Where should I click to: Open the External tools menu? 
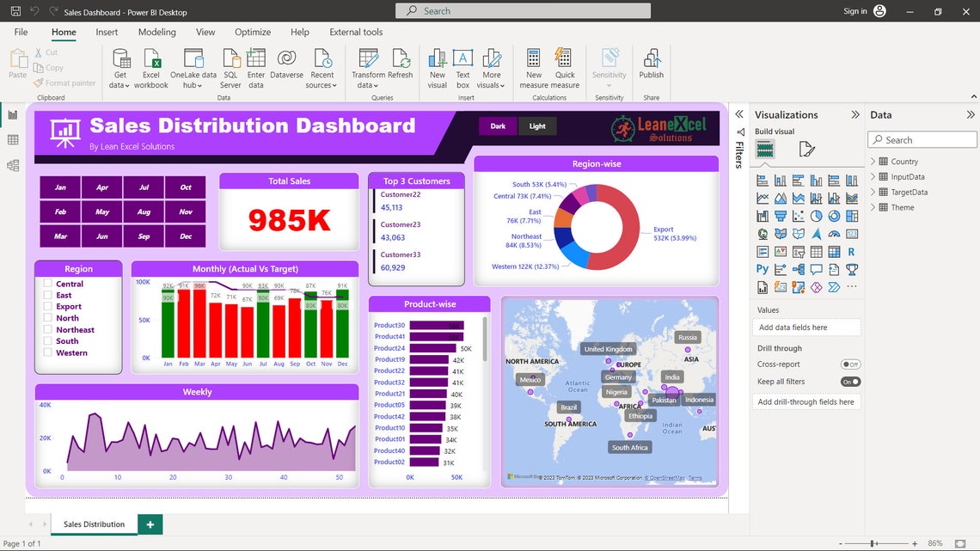pos(355,32)
